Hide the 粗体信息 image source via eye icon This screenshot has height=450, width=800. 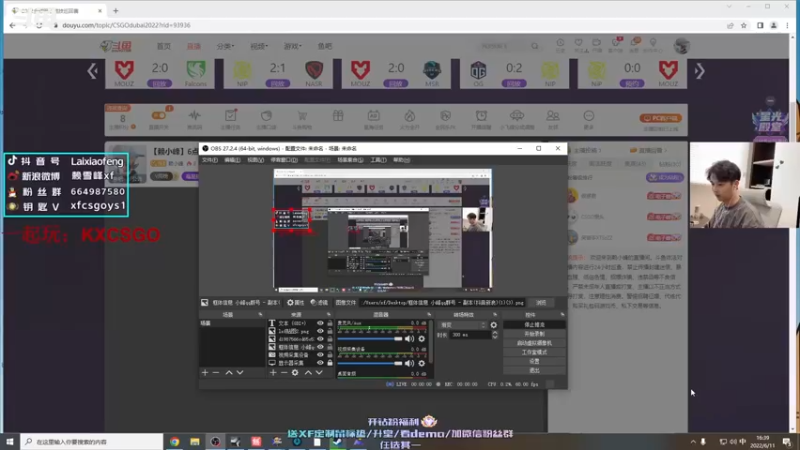320,347
